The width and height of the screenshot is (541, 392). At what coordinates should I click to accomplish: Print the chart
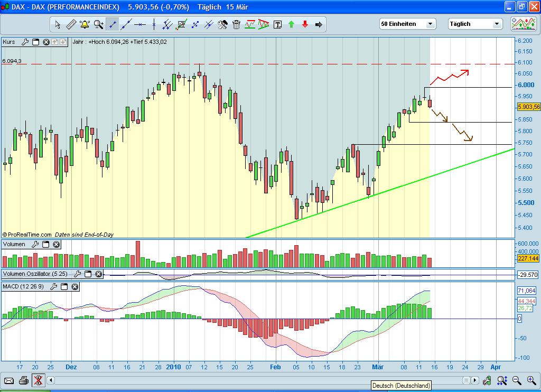click(23, 380)
